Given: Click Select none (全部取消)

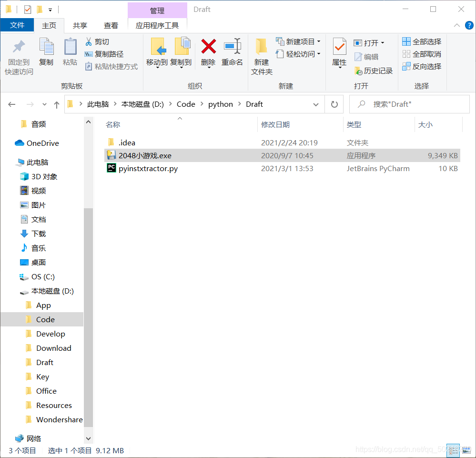Looking at the screenshot, I should tap(422, 54).
